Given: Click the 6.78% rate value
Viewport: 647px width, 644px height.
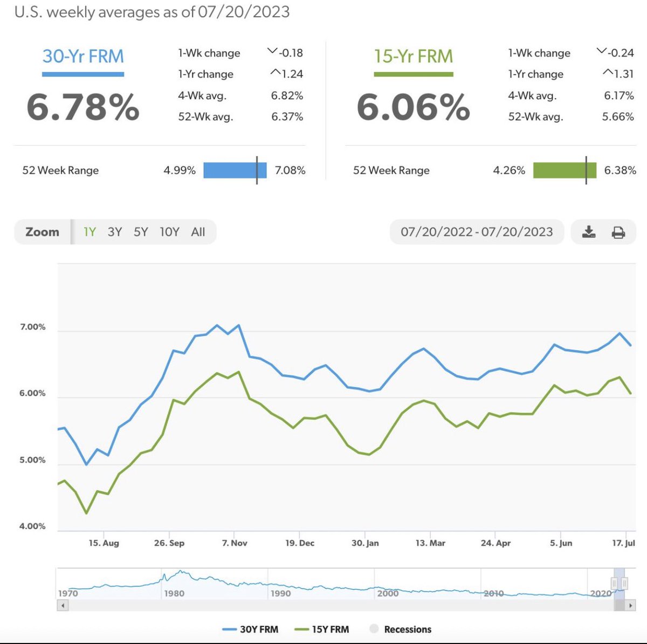Looking at the screenshot, I should point(83,106).
